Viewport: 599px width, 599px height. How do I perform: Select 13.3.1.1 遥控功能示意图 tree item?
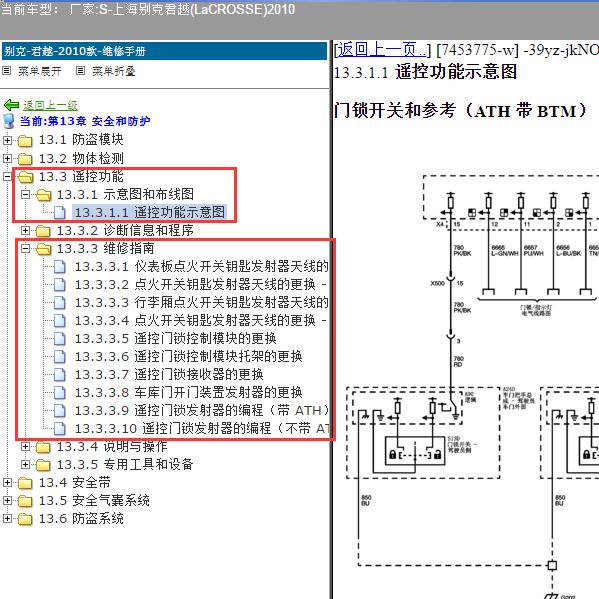(150, 212)
